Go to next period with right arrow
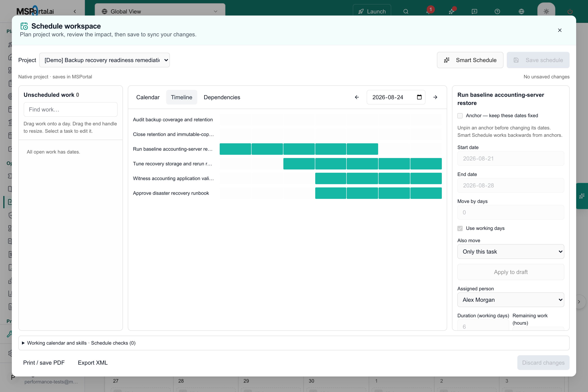This screenshot has width=588, height=392. pos(435,97)
